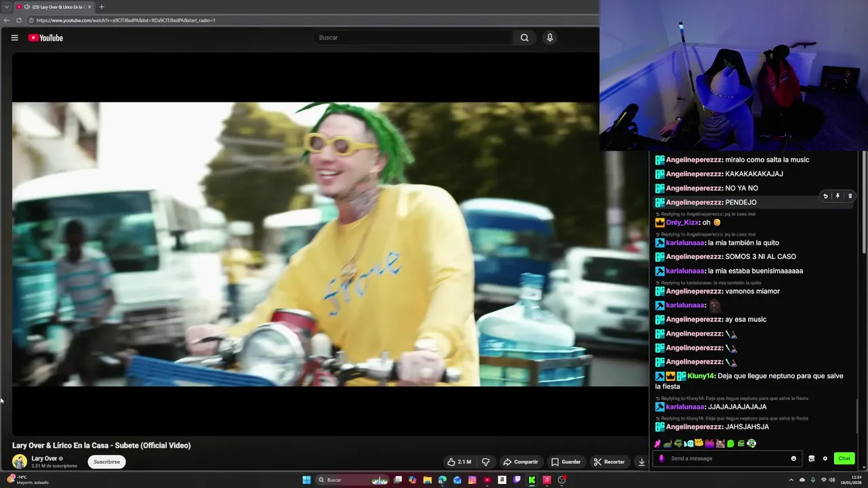Reload the page with refresh icon
Viewport: 868px width, 488px height.
(x=19, y=20)
